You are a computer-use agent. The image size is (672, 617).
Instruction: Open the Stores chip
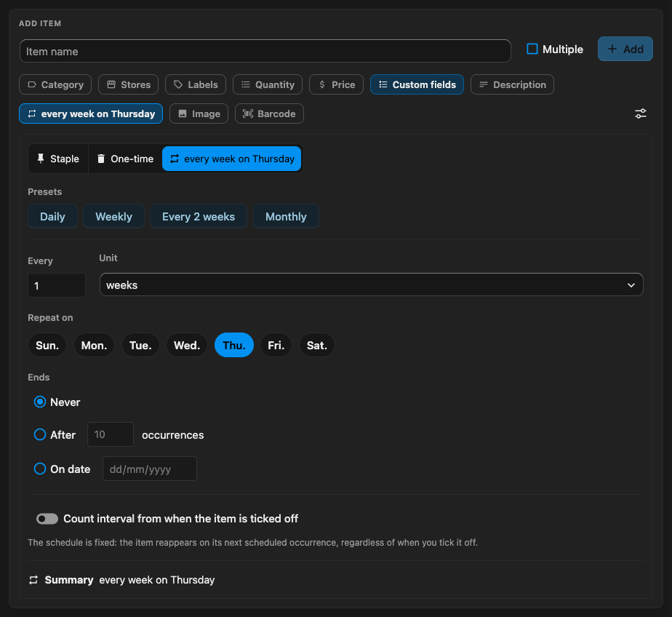click(128, 84)
